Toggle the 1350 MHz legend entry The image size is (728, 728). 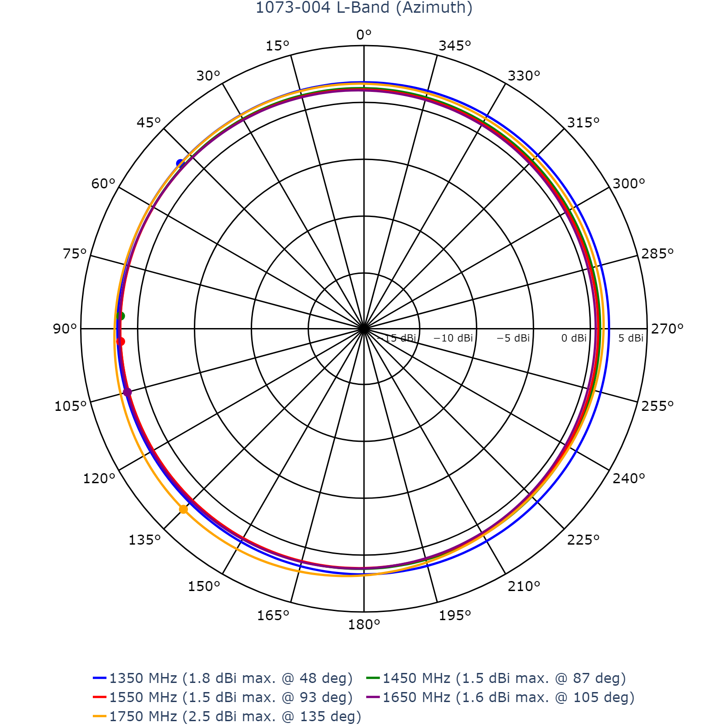[x=223, y=678]
